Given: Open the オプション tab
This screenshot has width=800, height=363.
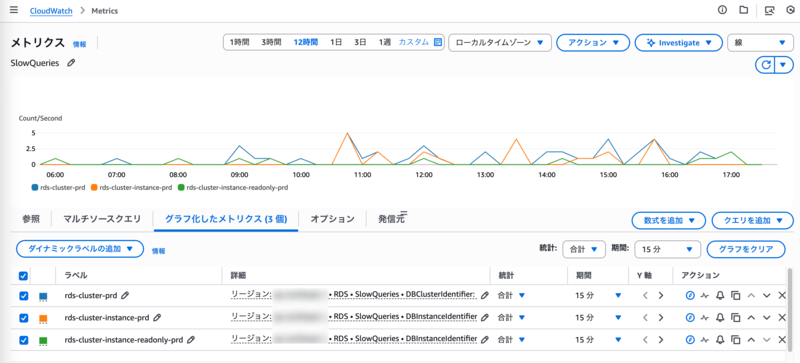Looking at the screenshot, I should coord(333,219).
